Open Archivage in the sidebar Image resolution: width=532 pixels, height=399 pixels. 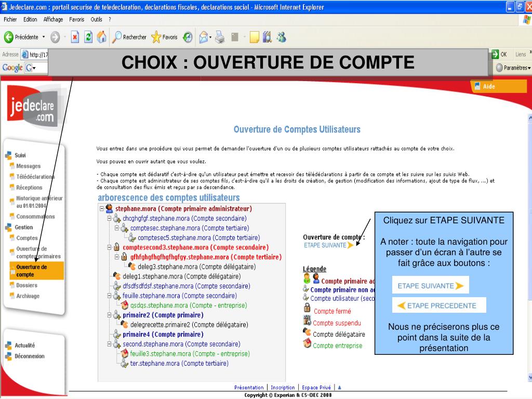[x=28, y=296]
